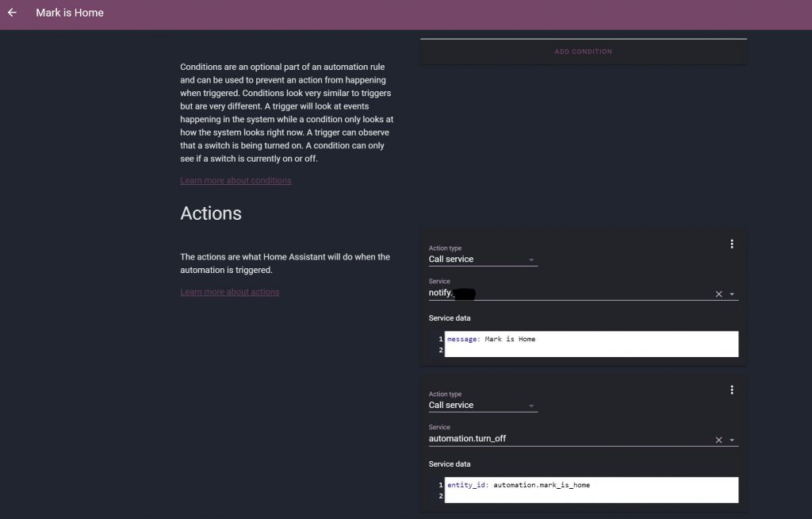Follow the Learn more about actions link

click(x=230, y=292)
